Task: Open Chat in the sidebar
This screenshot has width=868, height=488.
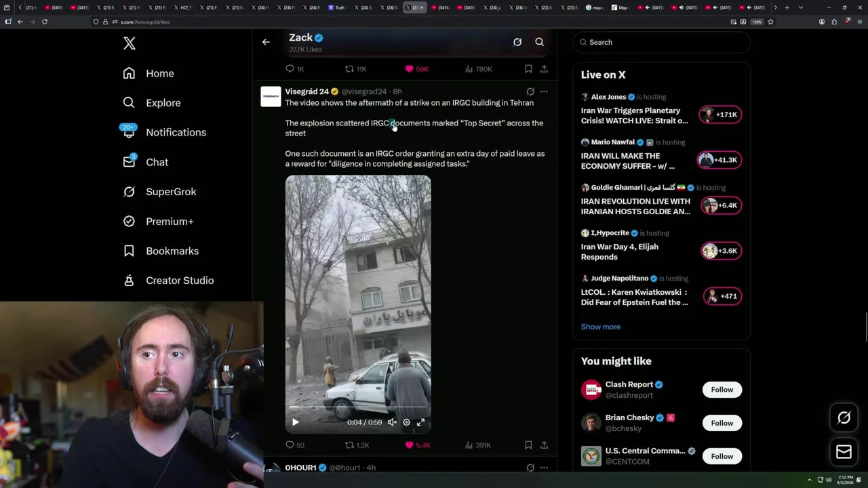Action: pos(145,162)
